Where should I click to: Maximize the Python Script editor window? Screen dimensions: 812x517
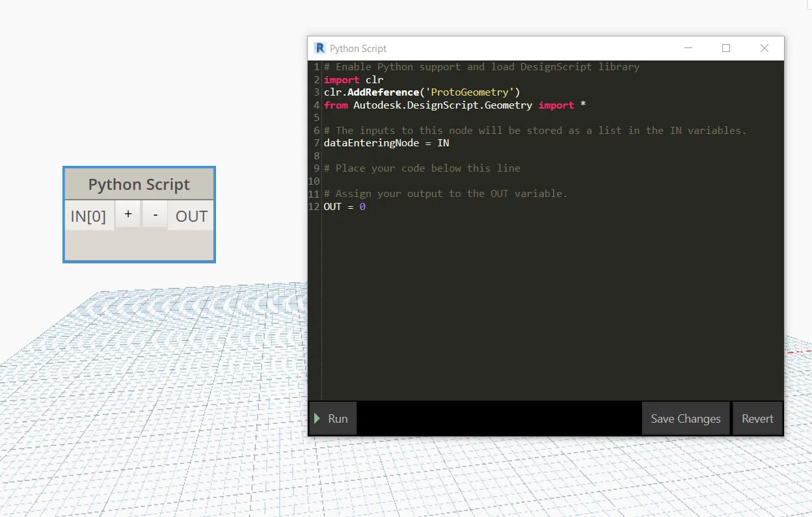coord(726,48)
